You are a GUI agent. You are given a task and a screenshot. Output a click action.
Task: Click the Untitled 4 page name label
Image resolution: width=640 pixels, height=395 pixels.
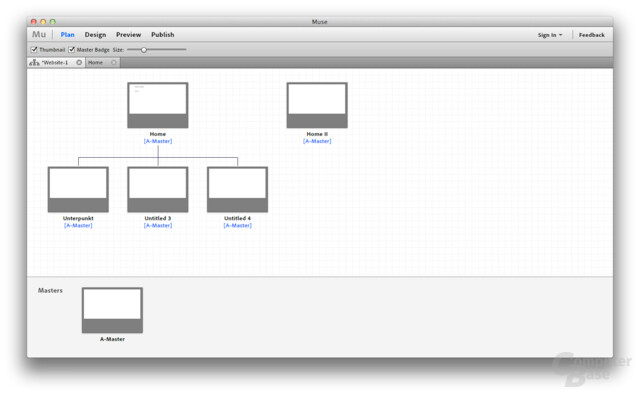coord(237,218)
